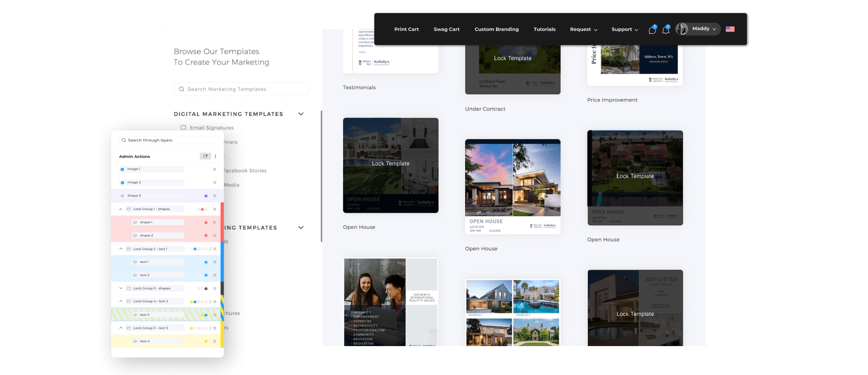Click text-type icon on Lock Group 2 row
The width and height of the screenshot is (868, 375).
(x=210, y=249)
